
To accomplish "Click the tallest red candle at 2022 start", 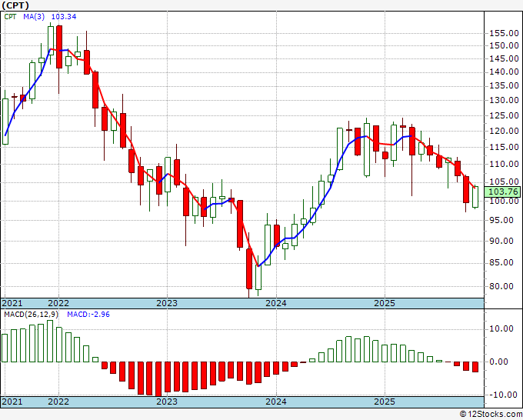I will (59, 47).
